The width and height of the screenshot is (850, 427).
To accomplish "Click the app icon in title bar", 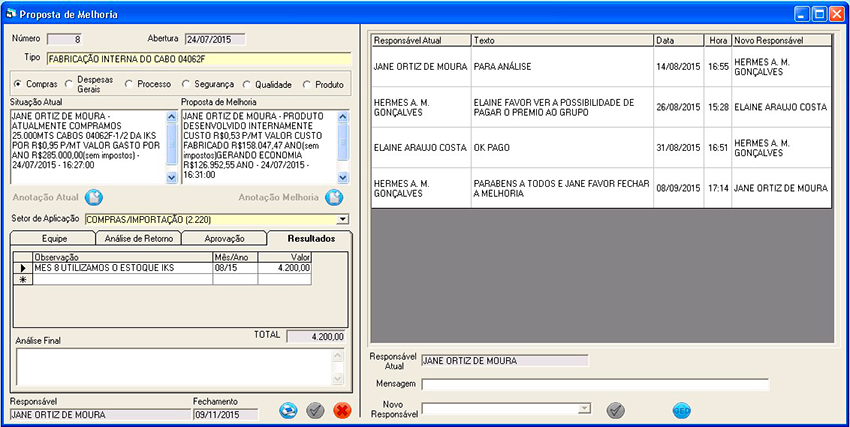I will click(x=10, y=14).
